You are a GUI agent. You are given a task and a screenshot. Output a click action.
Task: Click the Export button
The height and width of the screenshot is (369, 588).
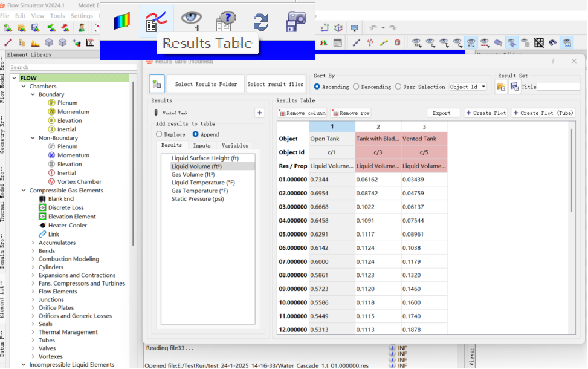point(441,113)
